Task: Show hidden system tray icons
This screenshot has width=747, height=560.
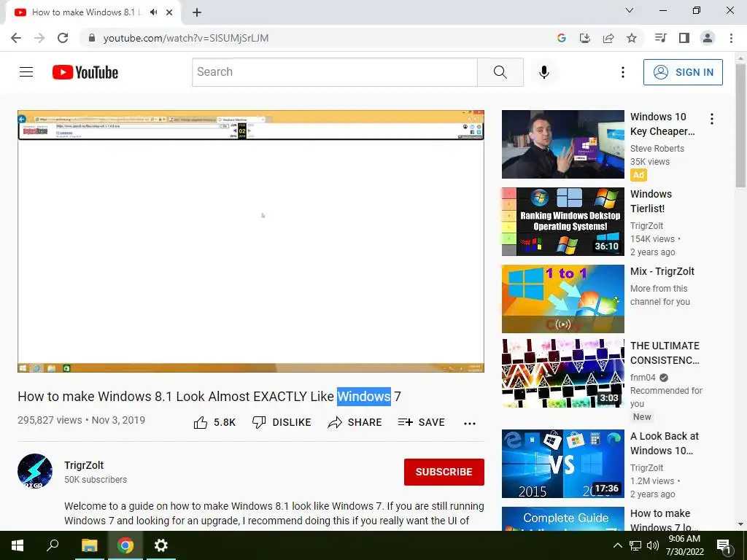Action: point(617,545)
